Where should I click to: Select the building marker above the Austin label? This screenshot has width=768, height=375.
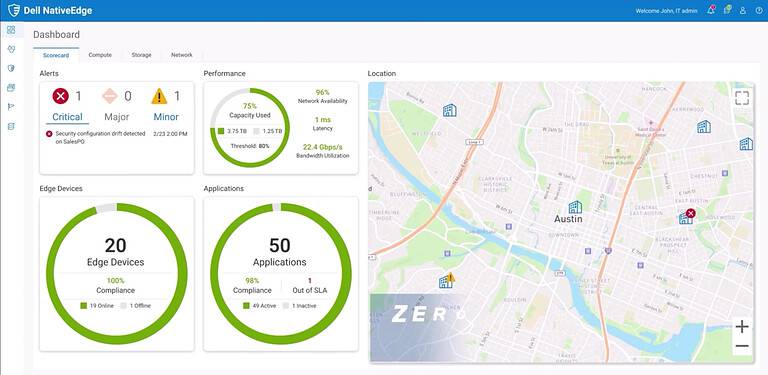point(575,207)
